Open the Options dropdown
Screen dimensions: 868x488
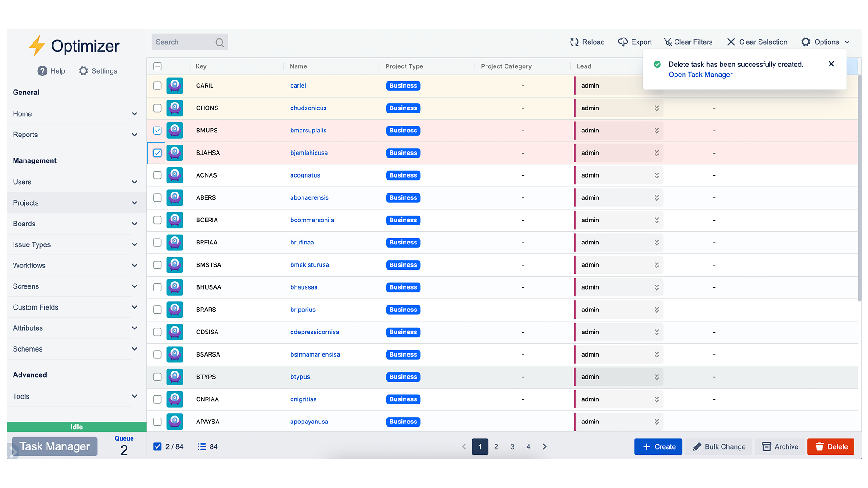coord(825,42)
